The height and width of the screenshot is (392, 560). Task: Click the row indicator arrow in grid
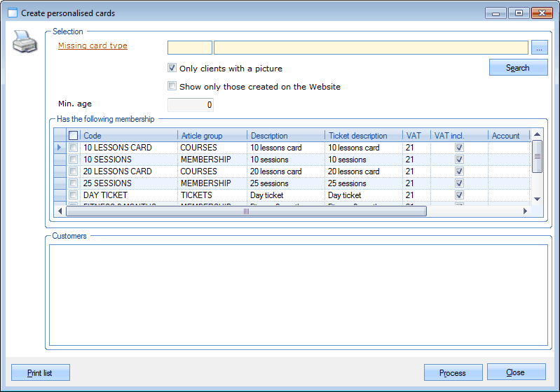pos(60,148)
